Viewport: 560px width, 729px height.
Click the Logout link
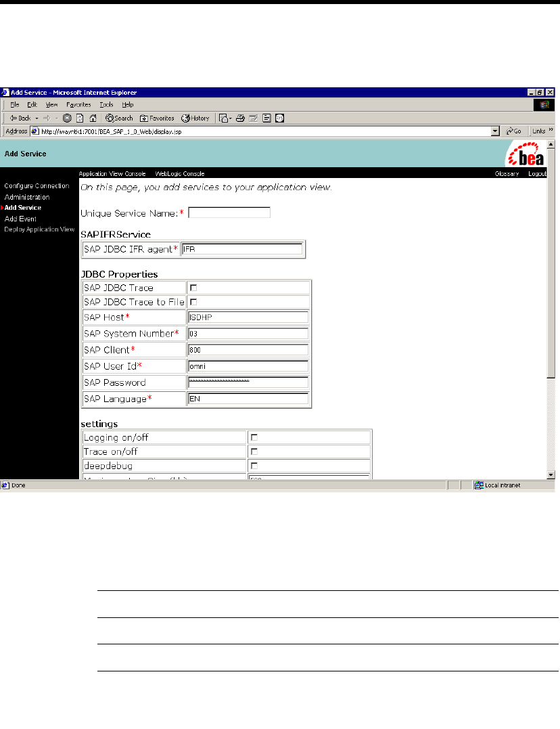click(x=537, y=173)
